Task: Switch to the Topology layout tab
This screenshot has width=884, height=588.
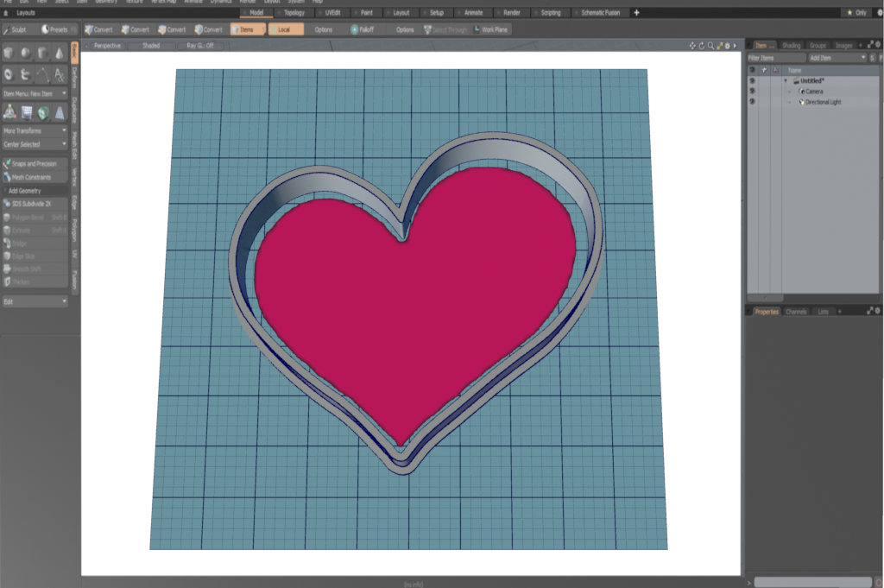Action: [x=294, y=13]
